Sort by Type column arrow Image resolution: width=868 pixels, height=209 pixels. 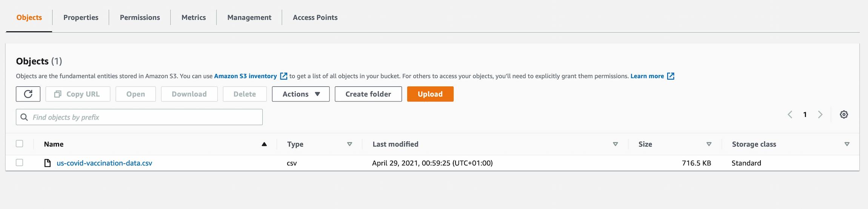coord(349,144)
